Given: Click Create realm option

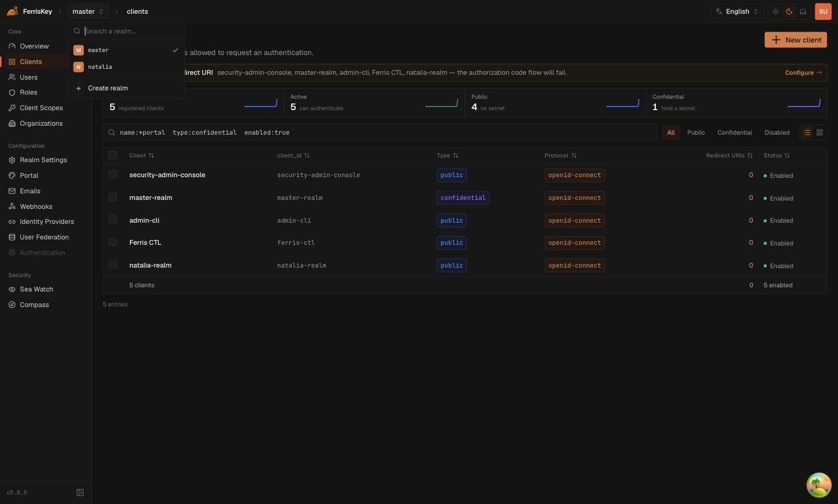Looking at the screenshot, I should pos(126,88).
